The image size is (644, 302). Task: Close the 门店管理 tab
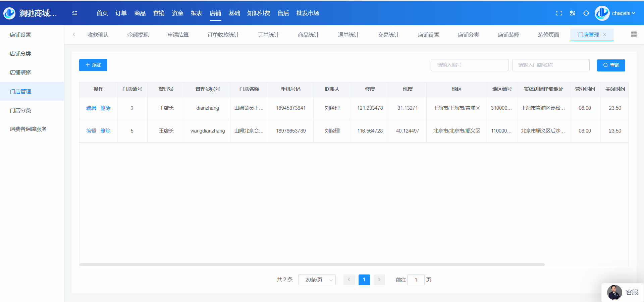605,35
